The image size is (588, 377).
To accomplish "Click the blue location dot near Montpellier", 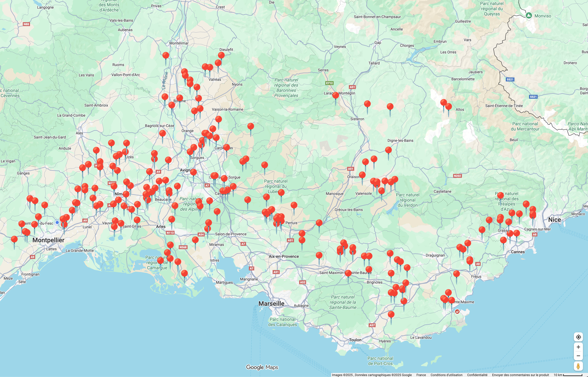I will pos(57,222).
